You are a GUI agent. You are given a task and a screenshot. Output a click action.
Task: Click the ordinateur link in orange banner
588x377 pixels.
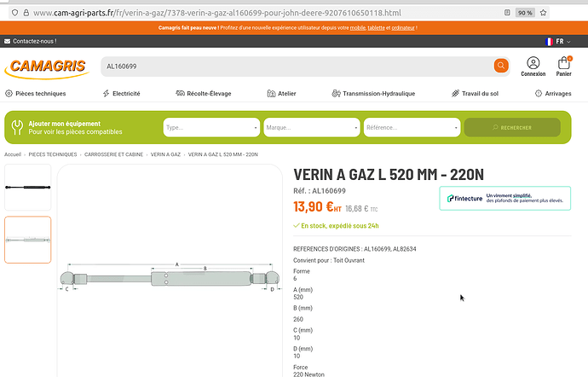403,28
